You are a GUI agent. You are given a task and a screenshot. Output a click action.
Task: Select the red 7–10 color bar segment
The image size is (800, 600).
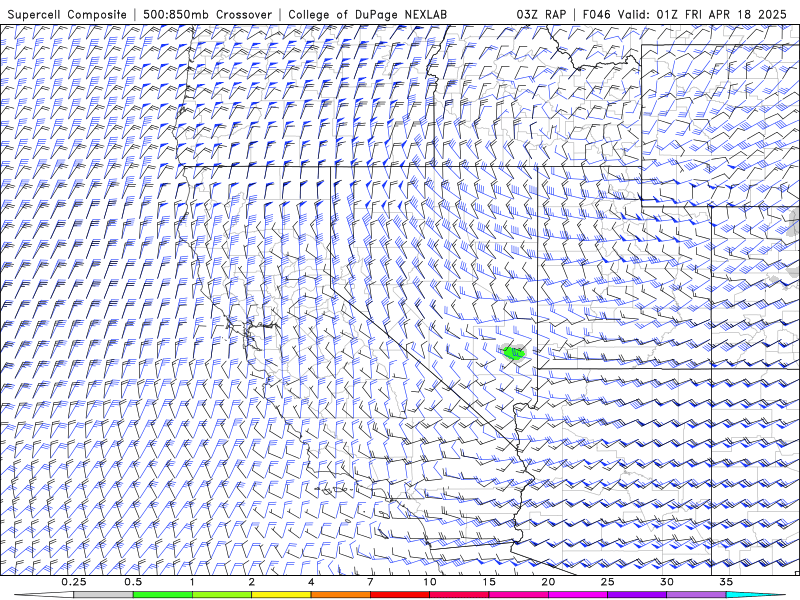399,595
